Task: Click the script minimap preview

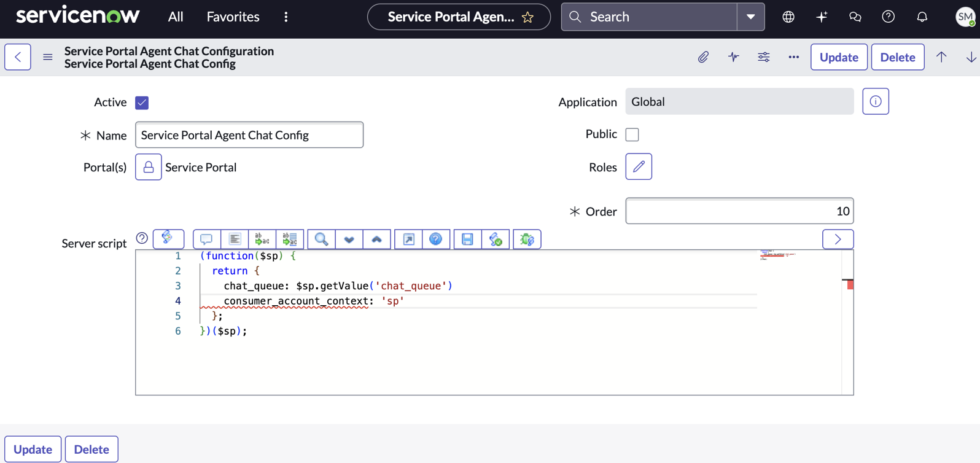Action: 778,255
